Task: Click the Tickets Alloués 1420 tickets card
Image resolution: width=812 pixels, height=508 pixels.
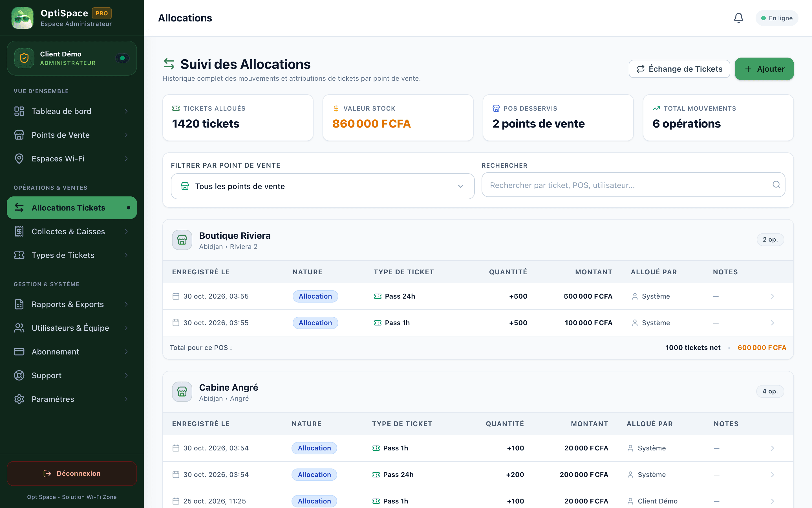Action: point(238,118)
